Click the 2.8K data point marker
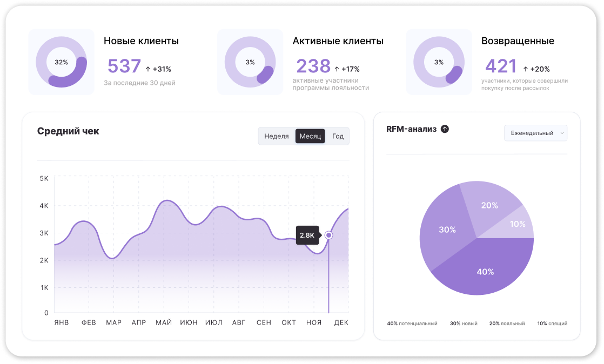 [x=328, y=235]
